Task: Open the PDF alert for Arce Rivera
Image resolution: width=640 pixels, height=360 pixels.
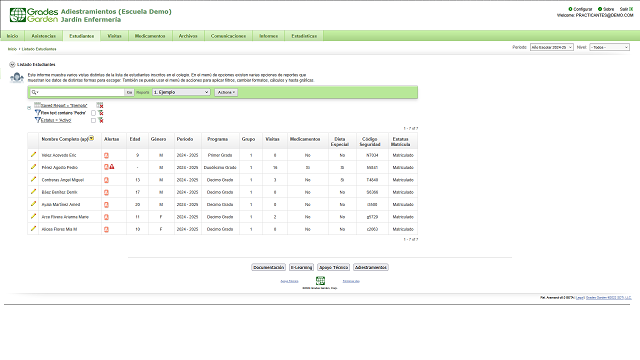Action: point(106,217)
